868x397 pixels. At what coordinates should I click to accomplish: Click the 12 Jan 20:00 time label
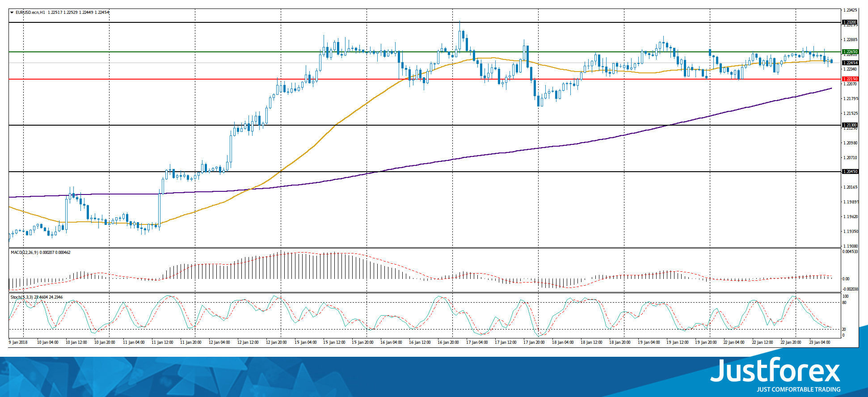tap(277, 342)
